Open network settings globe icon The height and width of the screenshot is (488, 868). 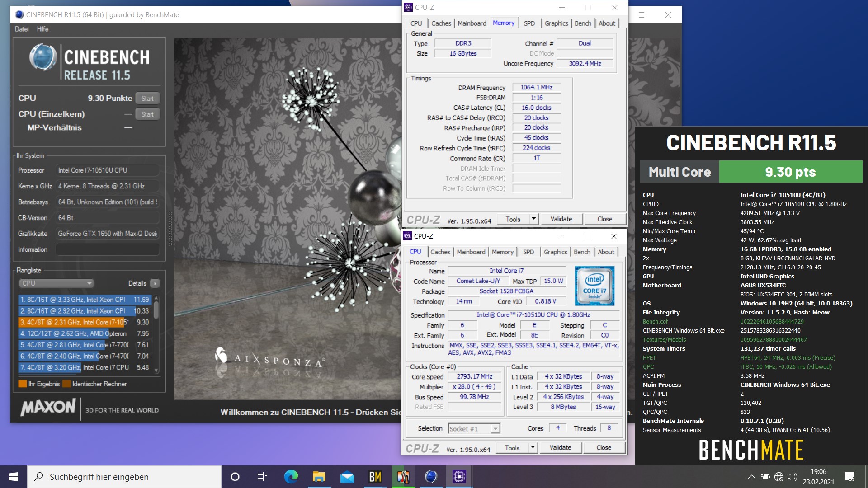click(x=778, y=477)
